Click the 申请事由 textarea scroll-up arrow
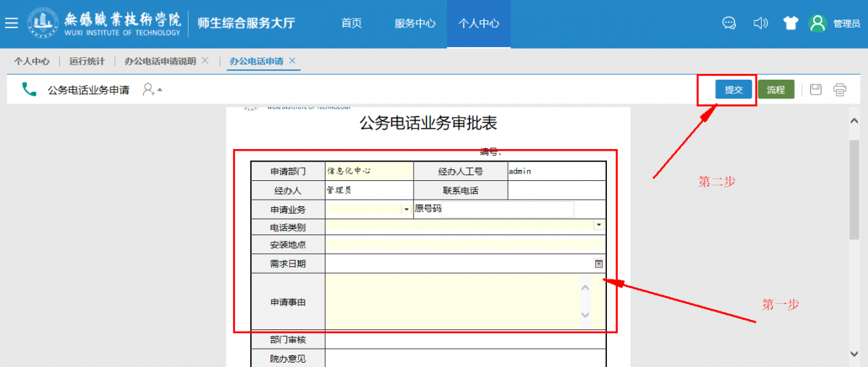The image size is (868, 367). [x=586, y=287]
